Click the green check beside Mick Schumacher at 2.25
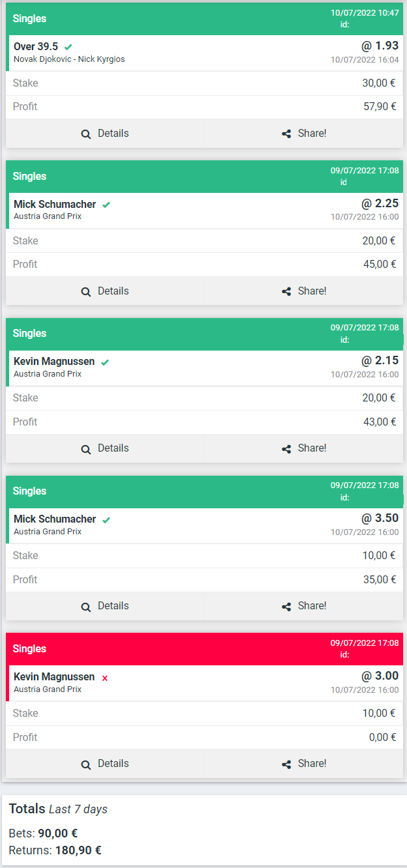Screen dimensions: 407x868 [106, 205]
